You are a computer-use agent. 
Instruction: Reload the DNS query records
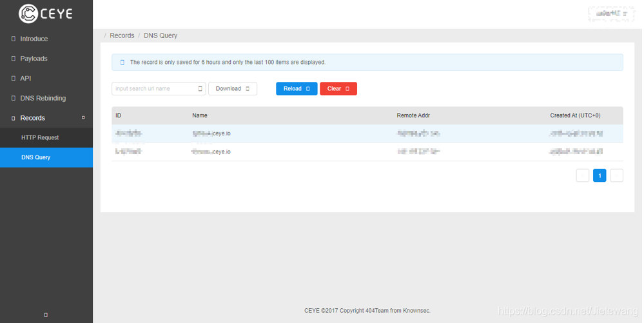click(297, 89)
